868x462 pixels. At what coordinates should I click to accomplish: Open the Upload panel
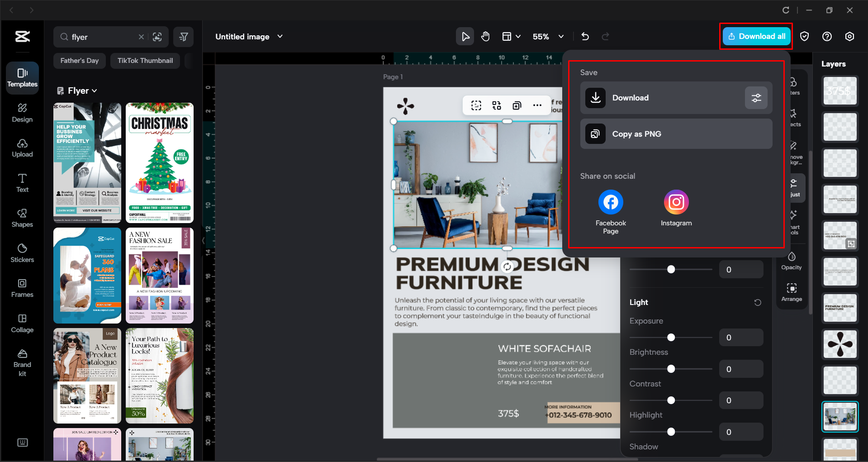pos(22,148)
